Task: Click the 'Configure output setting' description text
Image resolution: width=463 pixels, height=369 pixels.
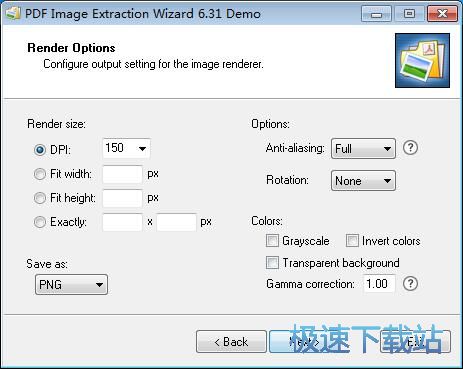Action: tap(153, 64)
